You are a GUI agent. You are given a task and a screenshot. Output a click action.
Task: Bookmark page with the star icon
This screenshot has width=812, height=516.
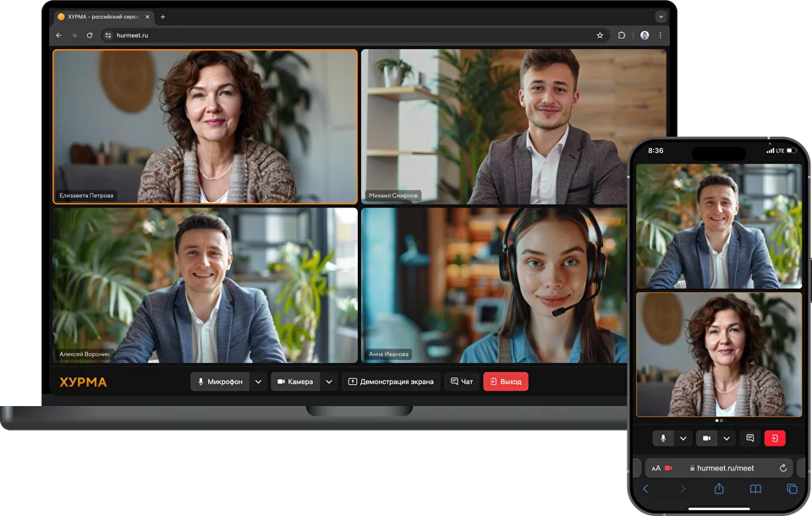coord(600,36)
